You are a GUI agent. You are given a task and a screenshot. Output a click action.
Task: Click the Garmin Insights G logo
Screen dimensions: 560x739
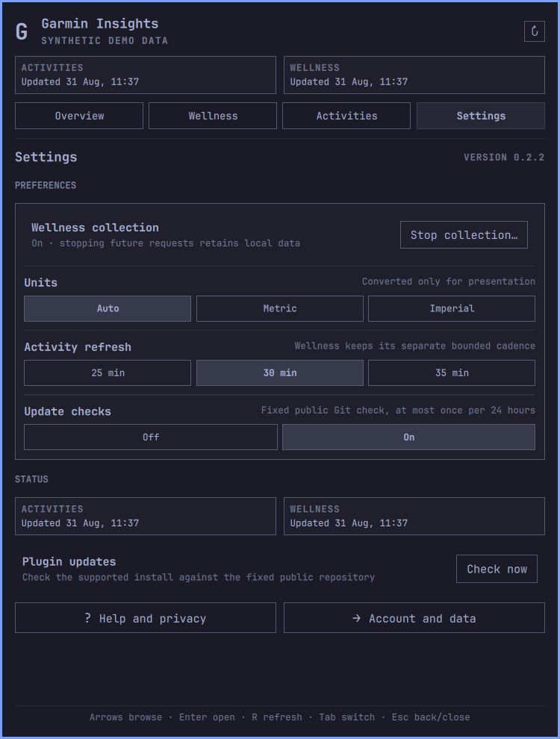[x=21, y=31]
